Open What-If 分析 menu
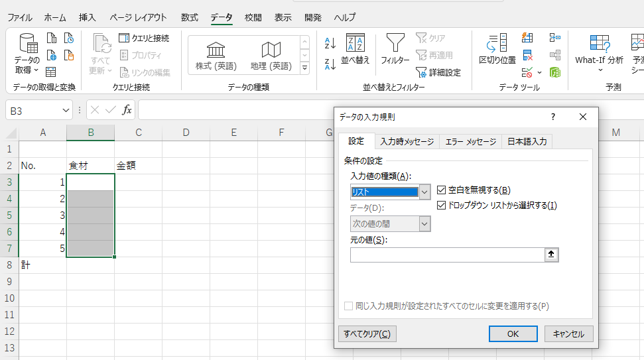644x360 pixels. (x=600, y=54)
